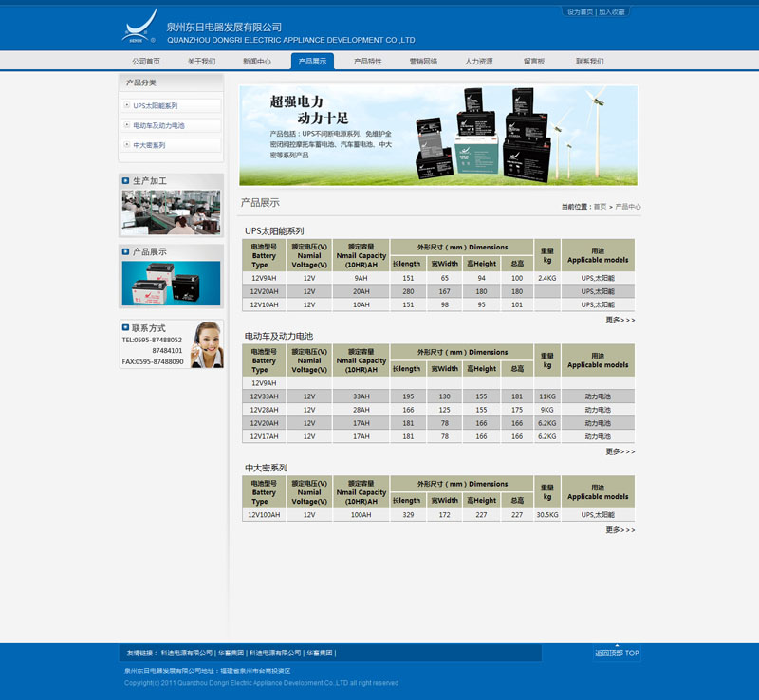Select the 12V100AH battery type cell
759x700 pixels.
coord(264,515)
